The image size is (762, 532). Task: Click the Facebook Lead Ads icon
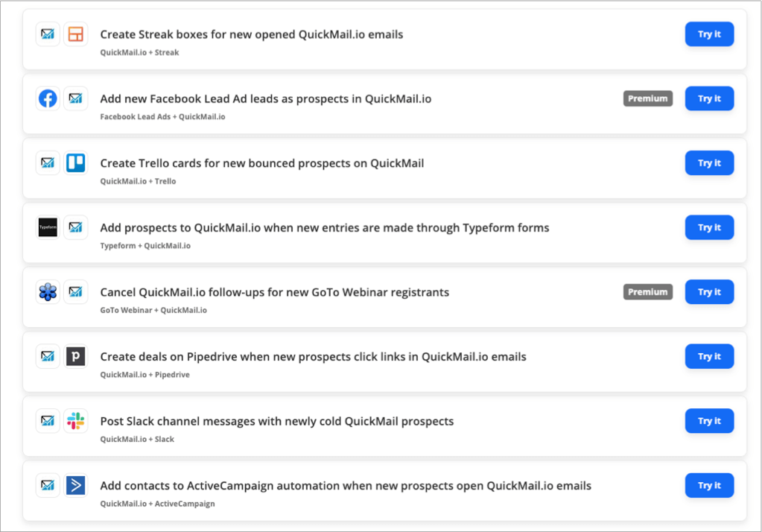48,98
